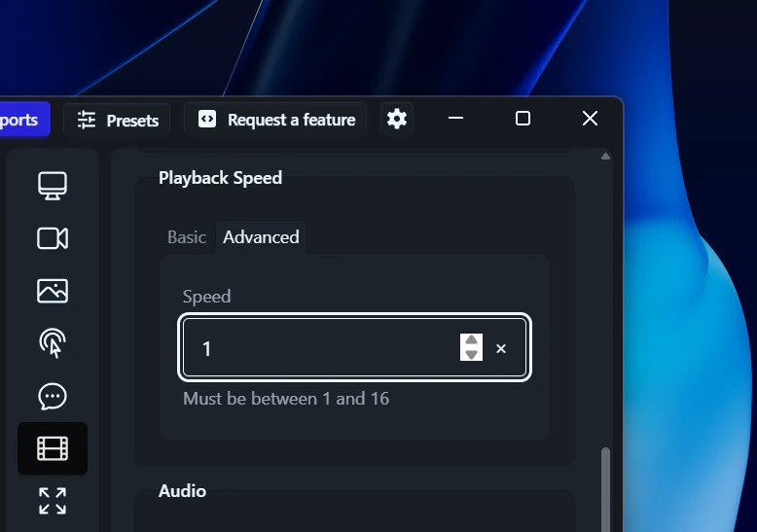The width and height of the screenshot is (757, 532).
Task: Click the partially visible Exports button
Action: tap(24, 120)
